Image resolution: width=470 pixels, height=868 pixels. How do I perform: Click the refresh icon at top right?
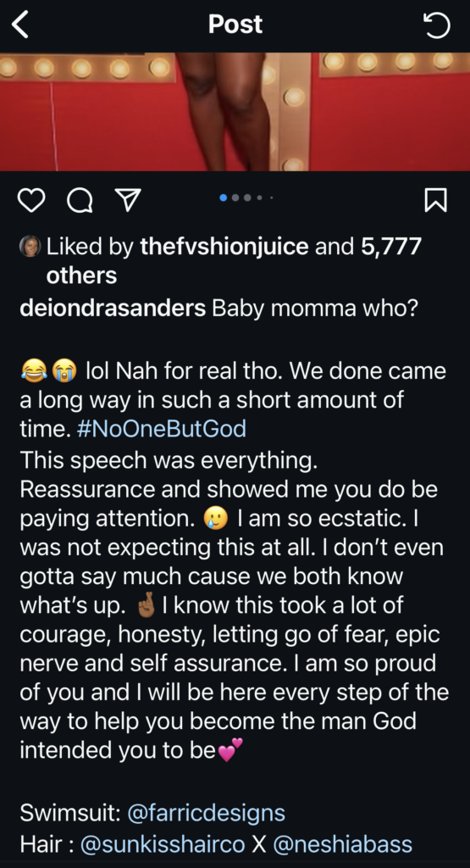tap(436, 25)
